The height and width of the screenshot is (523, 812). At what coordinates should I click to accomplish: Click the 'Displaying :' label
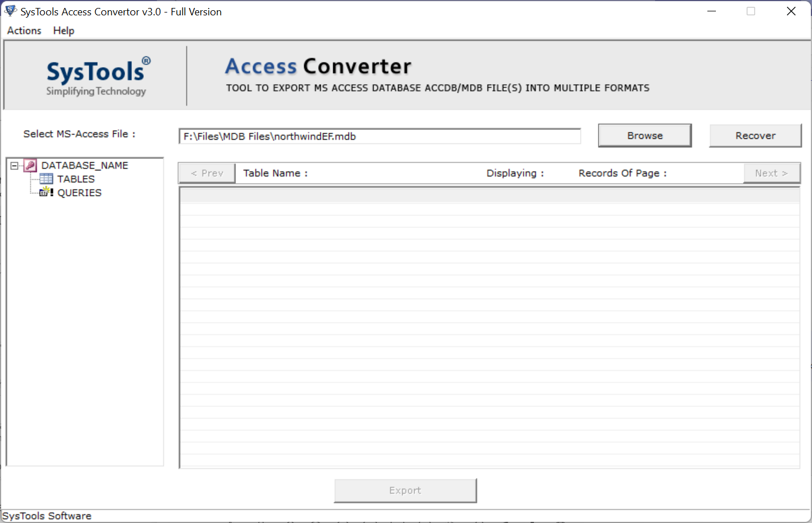tap(515, 173)
